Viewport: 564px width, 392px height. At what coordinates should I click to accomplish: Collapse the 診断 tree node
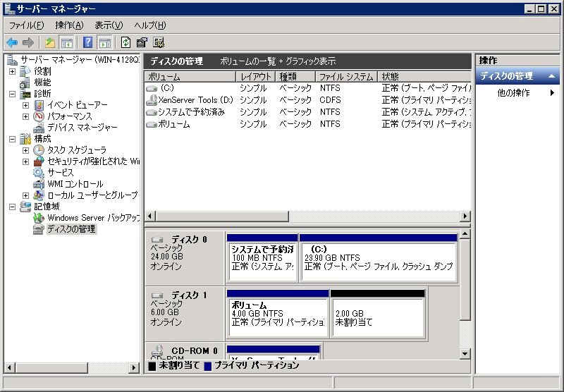12,94
